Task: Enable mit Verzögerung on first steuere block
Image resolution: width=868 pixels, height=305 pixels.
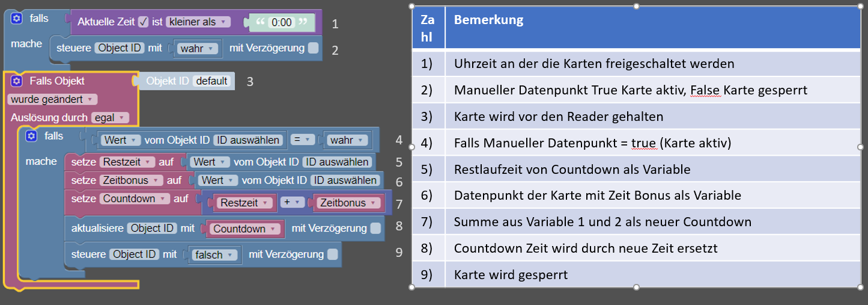Action: 314,48
